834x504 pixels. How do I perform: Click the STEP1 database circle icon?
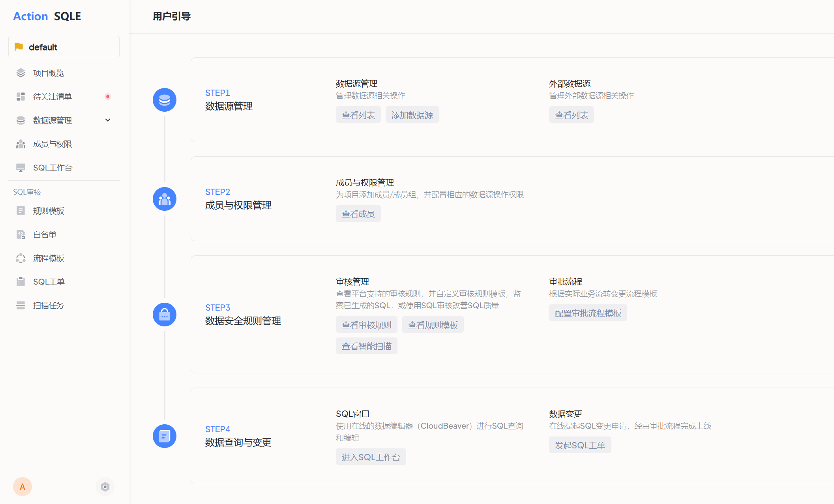coord(164,100)
